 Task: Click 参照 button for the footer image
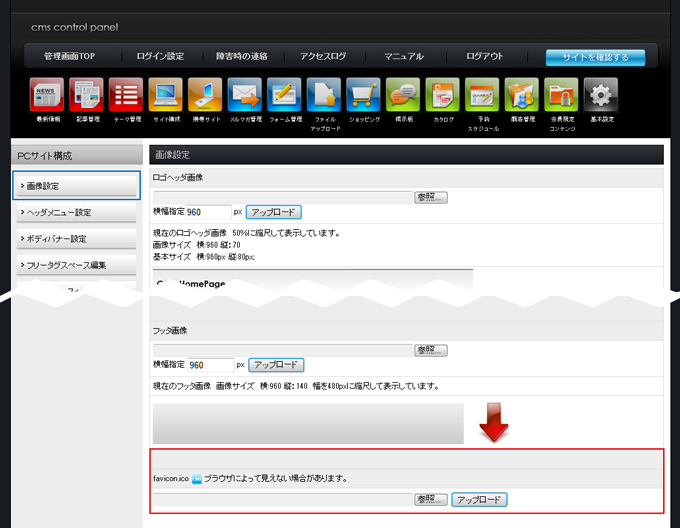point(431,350)
